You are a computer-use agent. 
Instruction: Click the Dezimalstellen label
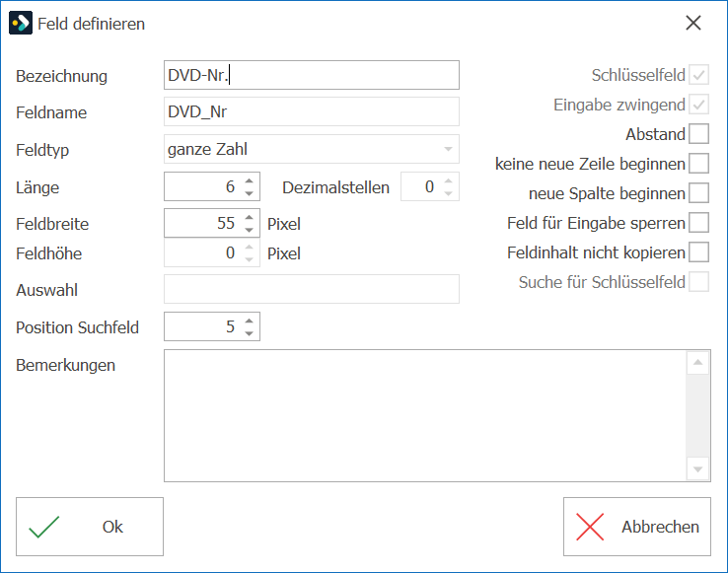335,187
